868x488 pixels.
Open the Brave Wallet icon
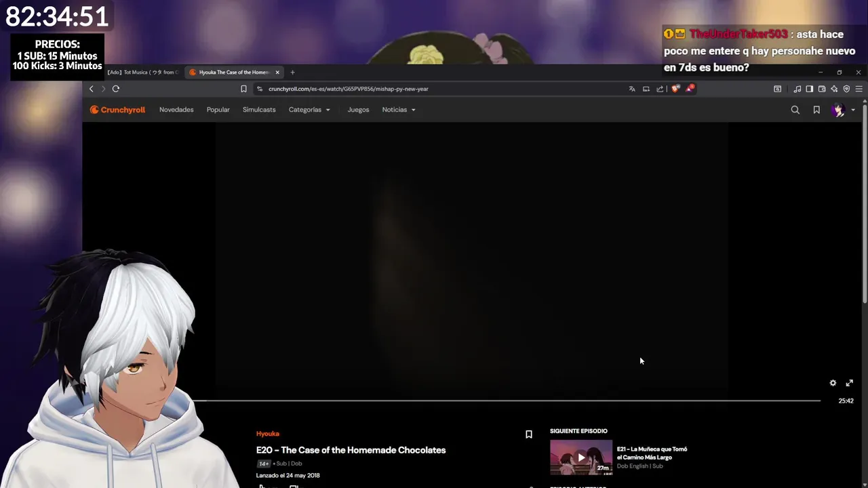(x=822, y=89)
